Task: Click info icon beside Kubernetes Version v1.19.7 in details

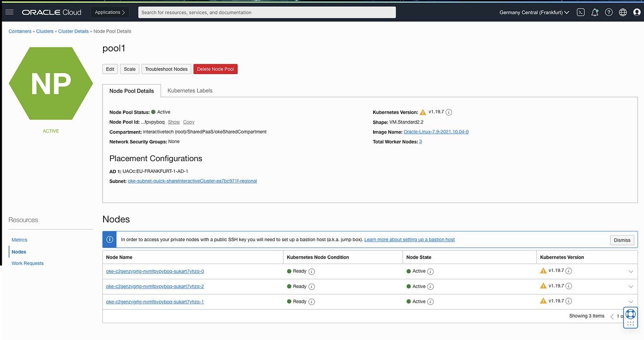Action: 449,112
